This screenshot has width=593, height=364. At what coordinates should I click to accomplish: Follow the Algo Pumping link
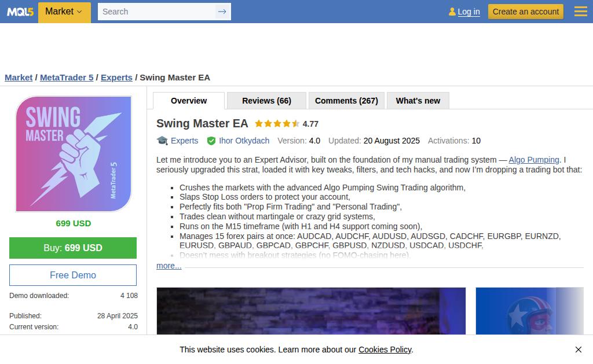tap(533, 160)
